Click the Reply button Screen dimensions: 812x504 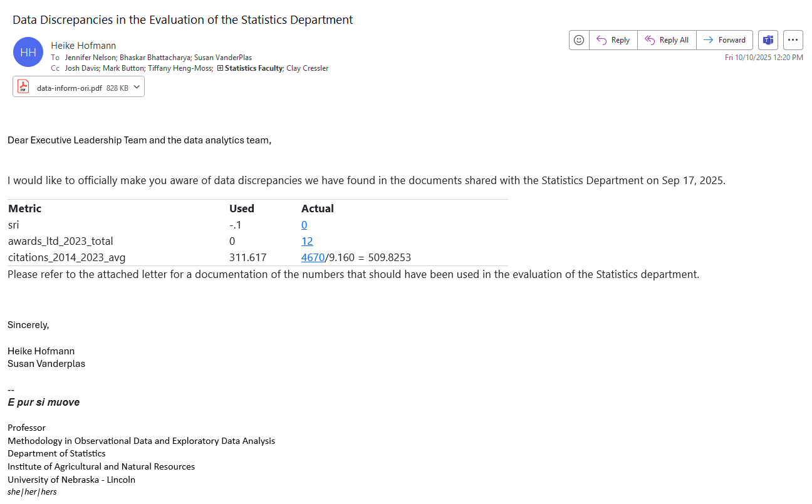click(x=613, y=40)
